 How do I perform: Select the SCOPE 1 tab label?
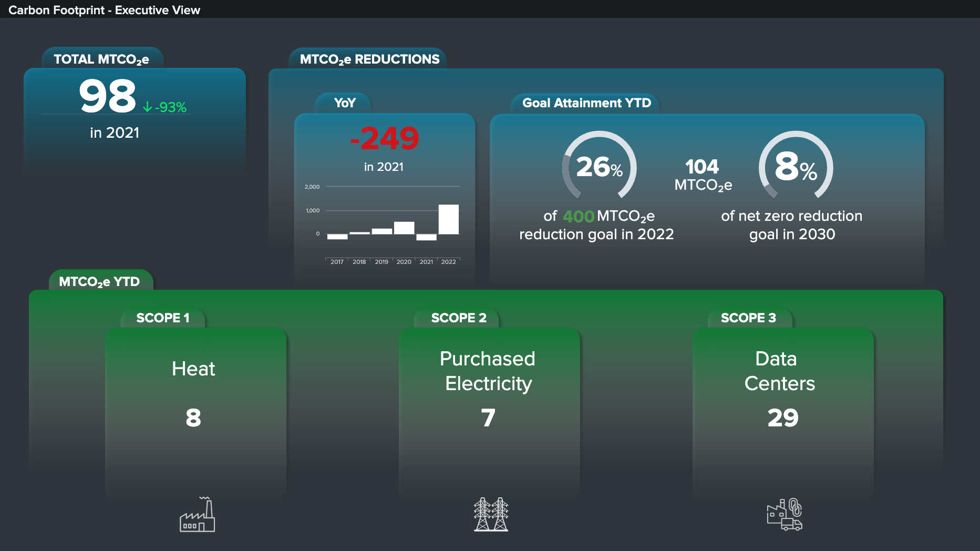coord(163,318)
